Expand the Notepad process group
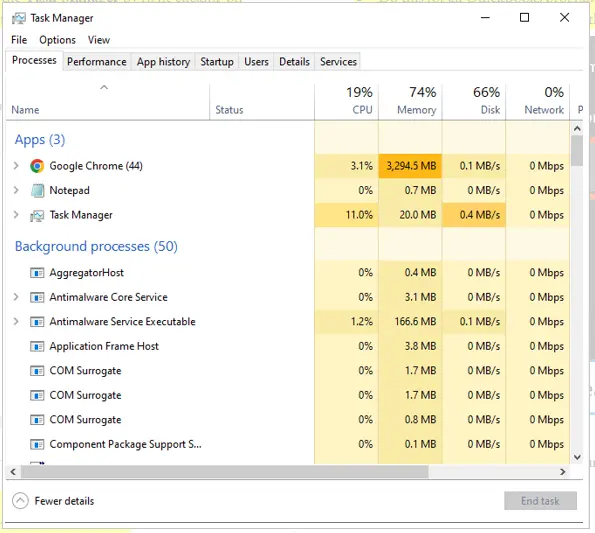 (16, 190)
